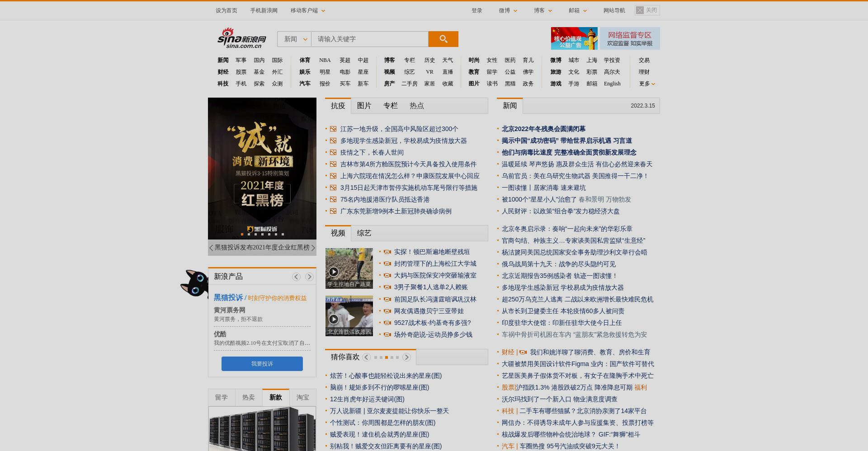The width and height of the screenshot is (868, 451).
Task: Click video icon beside 网友偶遇撒贝宁三亚带娃
Action: pyautogui.click(x=387, y=311)
